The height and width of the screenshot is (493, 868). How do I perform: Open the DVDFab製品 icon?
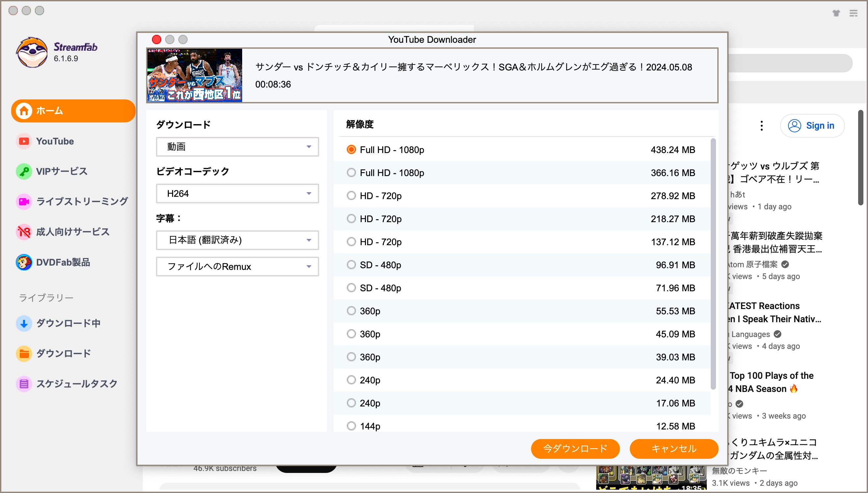click(24, 262)
